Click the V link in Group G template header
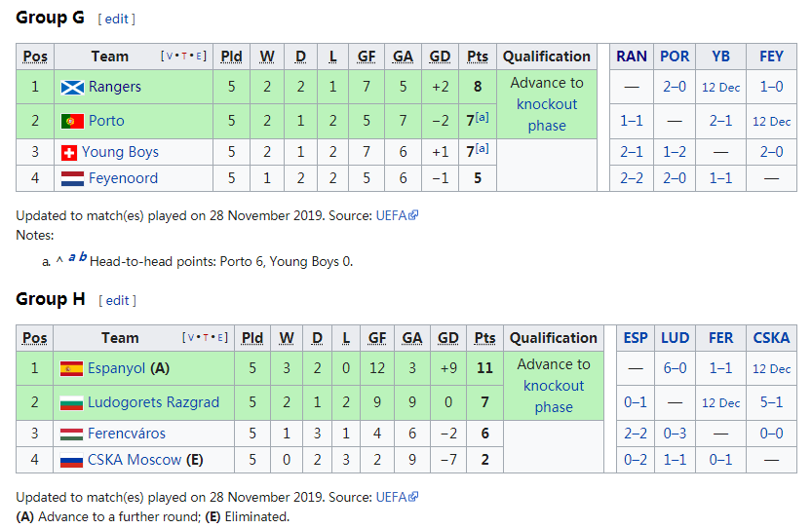 tap(170, 57)
